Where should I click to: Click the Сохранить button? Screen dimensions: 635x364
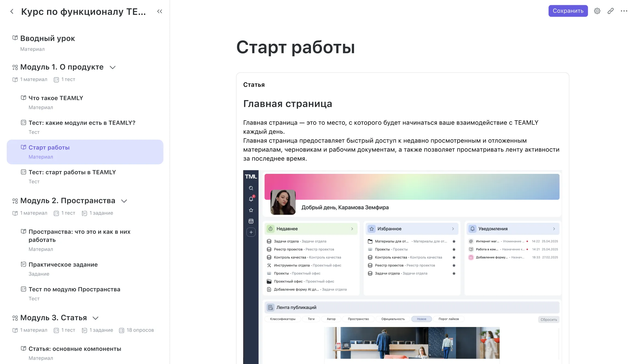[568, 11]
